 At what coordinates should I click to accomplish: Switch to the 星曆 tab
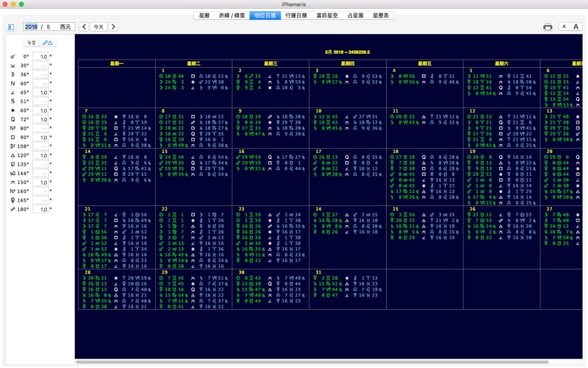204,15
